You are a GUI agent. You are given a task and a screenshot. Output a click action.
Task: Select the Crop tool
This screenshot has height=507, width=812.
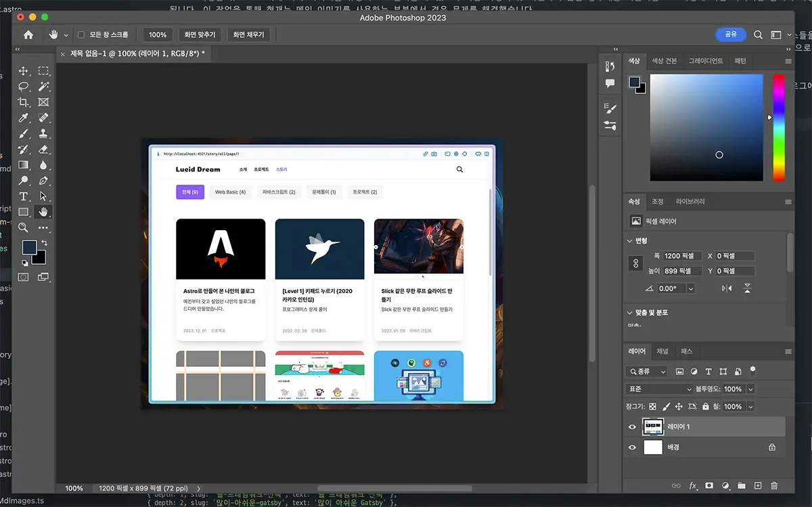point(23,102)
